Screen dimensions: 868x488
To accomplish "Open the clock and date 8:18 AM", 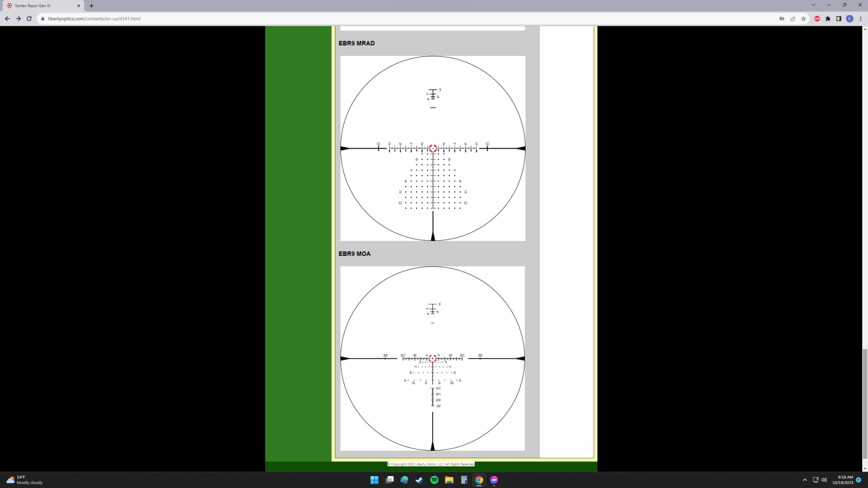I will click(843, 480).
